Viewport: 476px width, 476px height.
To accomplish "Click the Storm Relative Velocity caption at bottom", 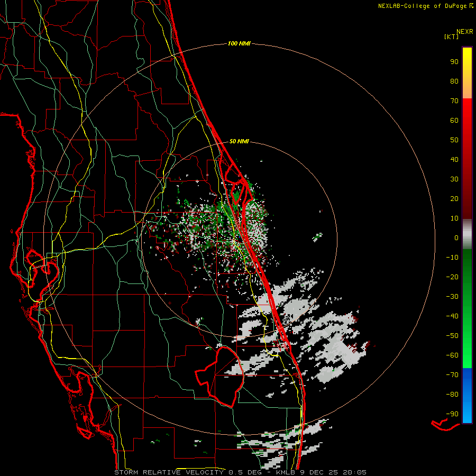I will 240,472.
